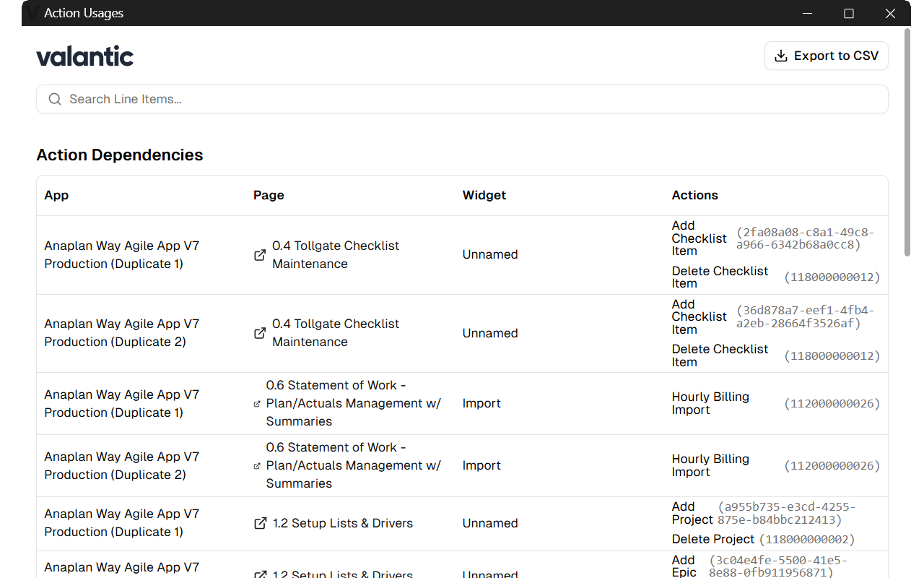This screenshot has width=924, height=578.
Task: Open 0.6 Statement of Work page for Duplicate 2
Action: coord(353,465)
